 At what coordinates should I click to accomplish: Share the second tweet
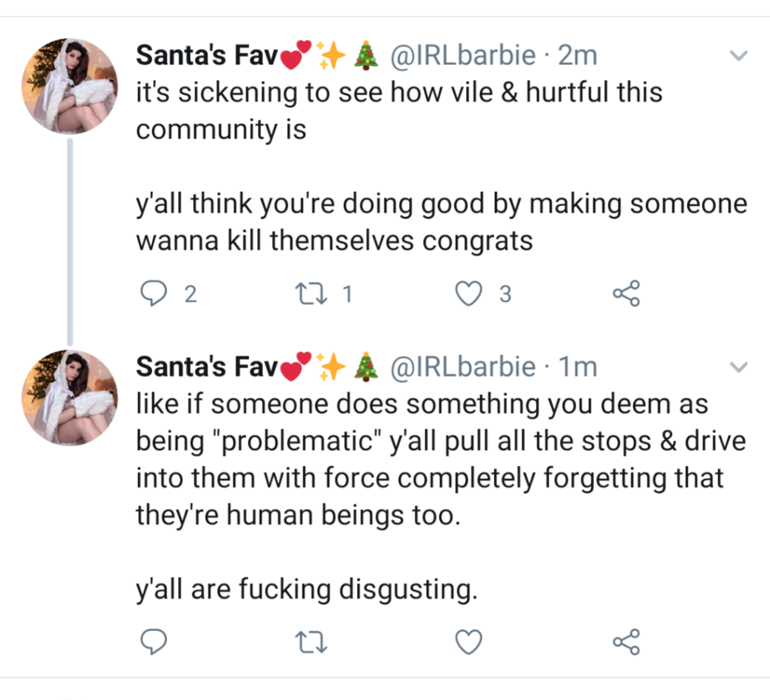(626, 642)
